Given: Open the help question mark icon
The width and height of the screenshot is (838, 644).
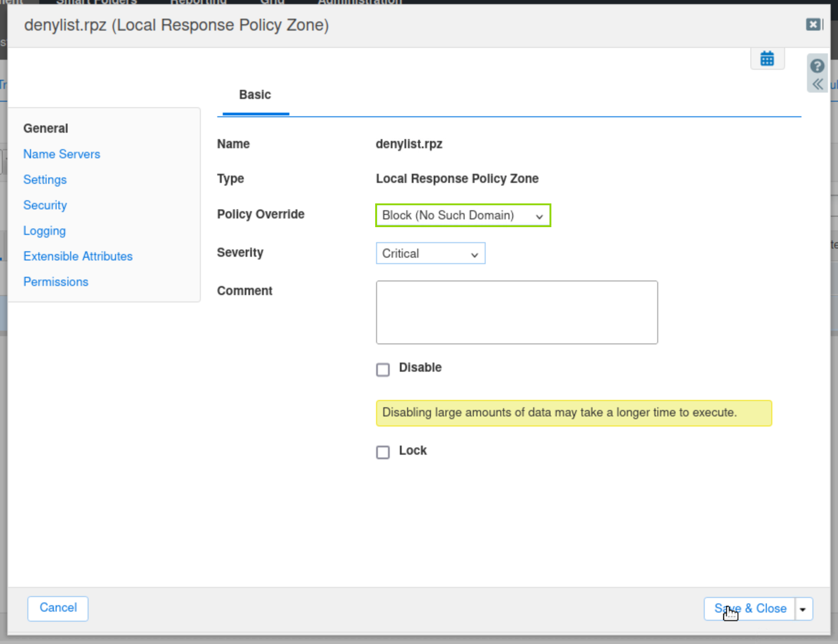Looking at the screenshot, I should point(817,66).
